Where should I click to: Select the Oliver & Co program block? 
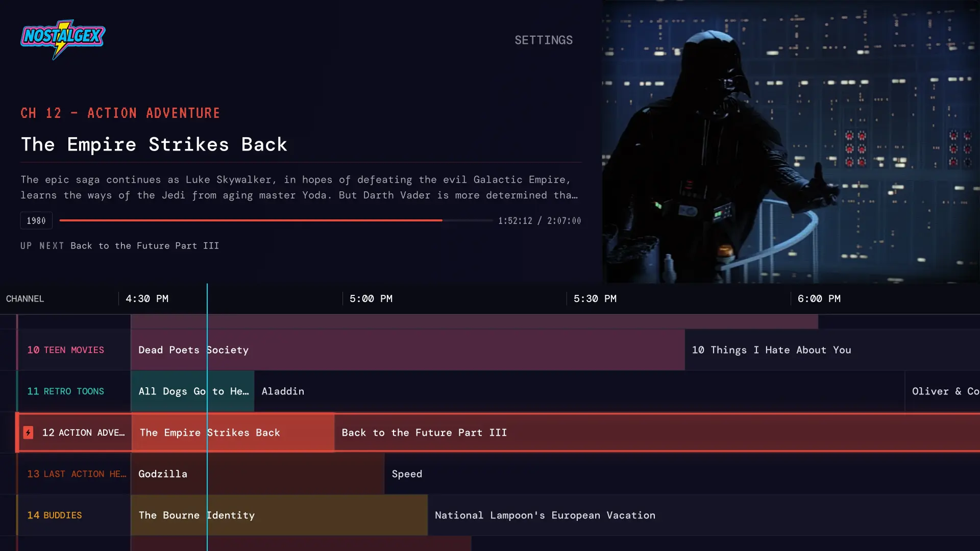pos(943,391)
